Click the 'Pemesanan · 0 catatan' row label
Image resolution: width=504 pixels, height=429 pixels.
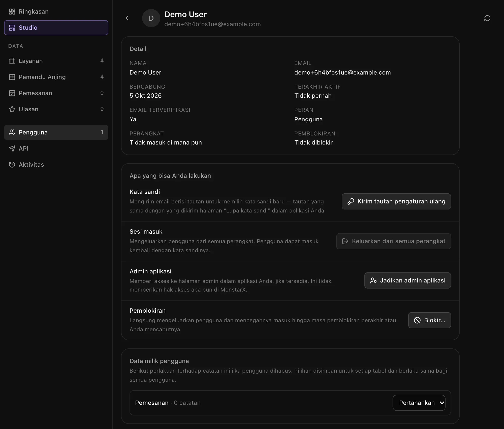[x=168, y=403]
